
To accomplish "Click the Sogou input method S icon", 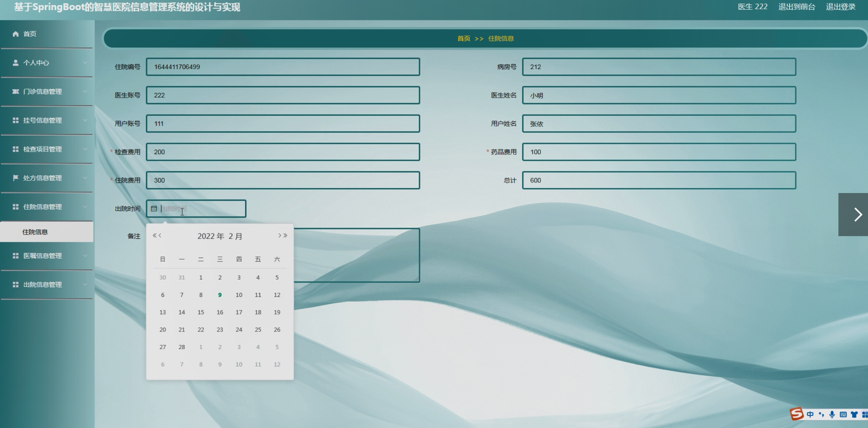I will 797,414.
